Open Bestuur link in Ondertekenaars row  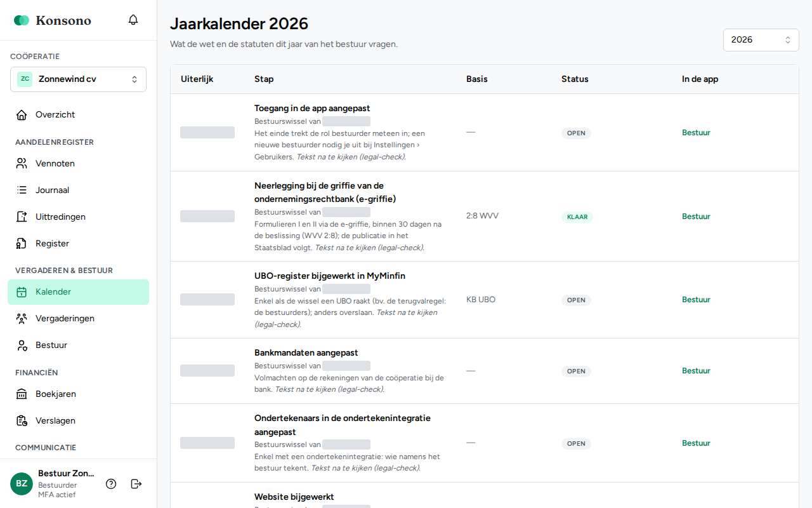[x=696, y=443]
